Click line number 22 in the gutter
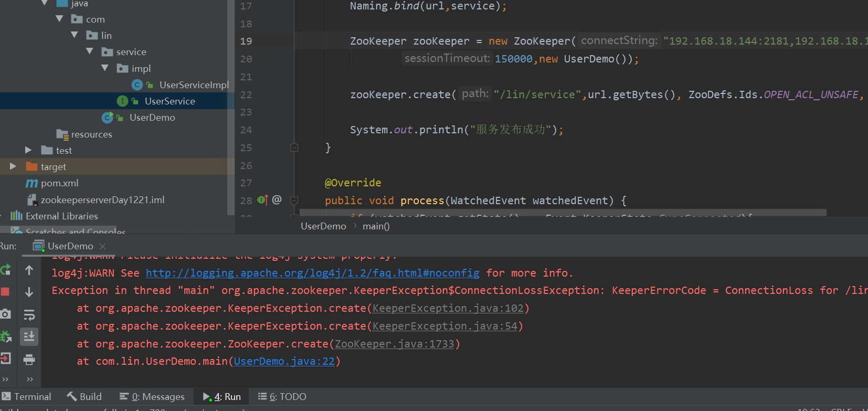This screenshot has width=868, height=411. coord(246,94)
